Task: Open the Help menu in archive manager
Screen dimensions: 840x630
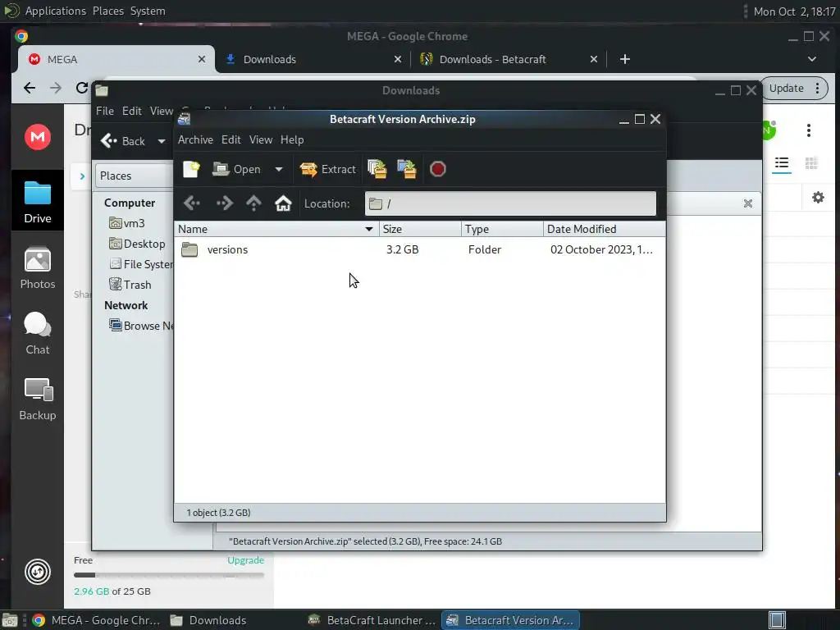Action: (292, 139)
